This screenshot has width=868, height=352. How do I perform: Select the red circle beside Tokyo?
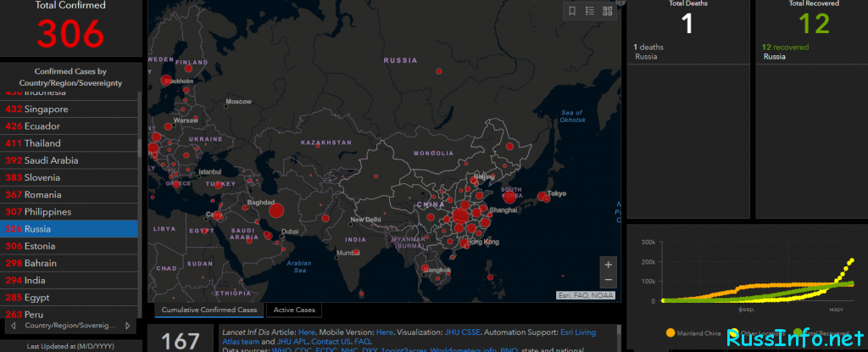542,196
